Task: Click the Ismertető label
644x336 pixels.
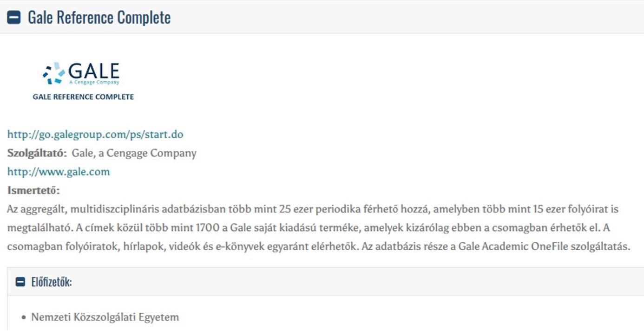Action: click(33, 190)
